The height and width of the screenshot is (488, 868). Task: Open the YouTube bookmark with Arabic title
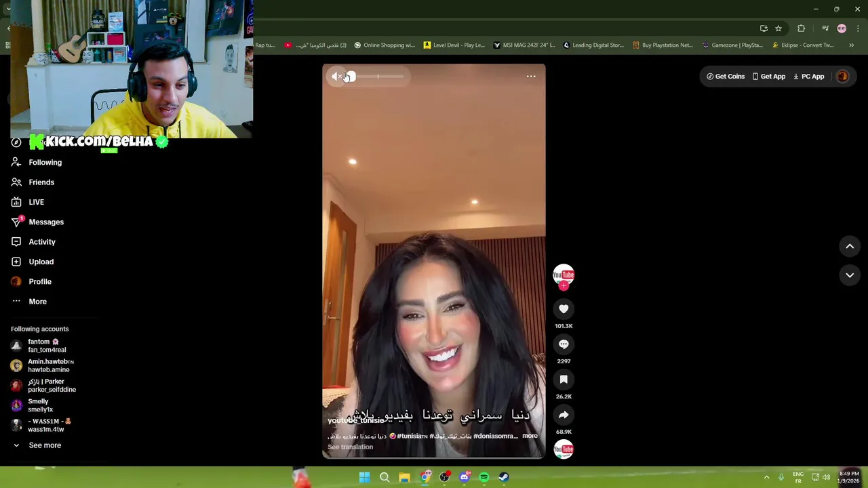tap(315, 45)
